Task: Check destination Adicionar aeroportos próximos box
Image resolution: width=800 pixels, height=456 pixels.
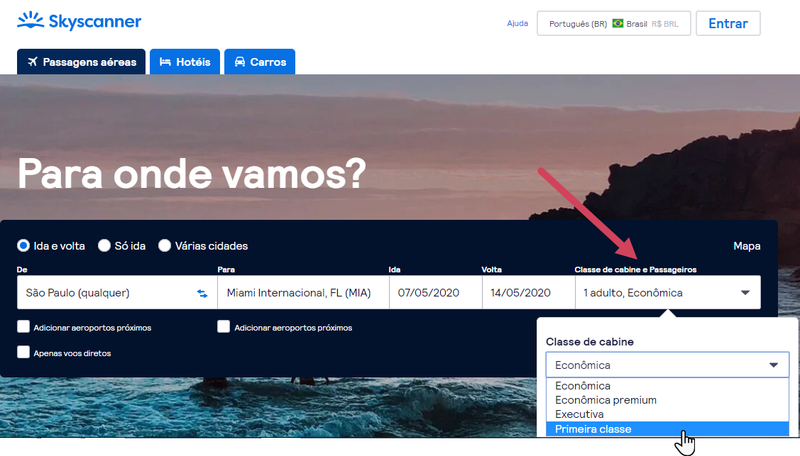Action: [x=223, y=327]
